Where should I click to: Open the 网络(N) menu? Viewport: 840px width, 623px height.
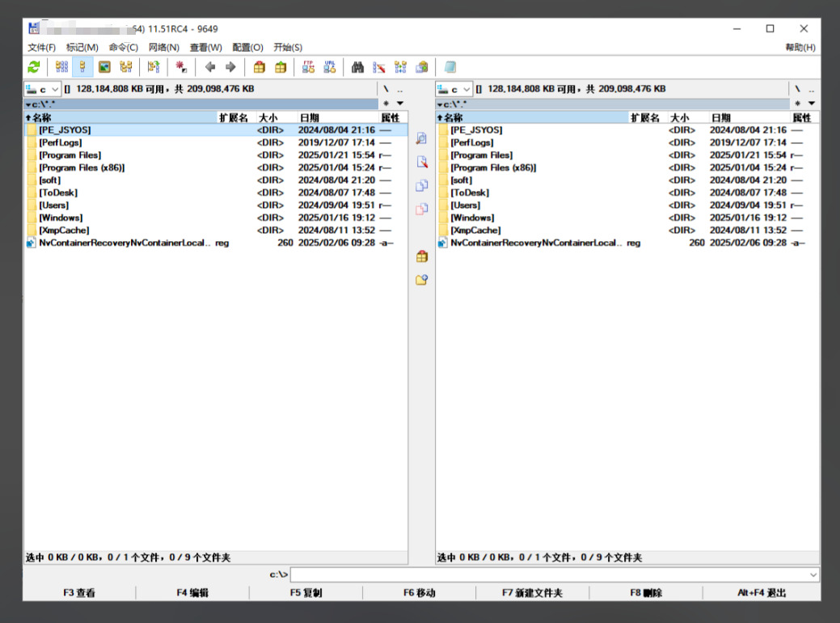(164, 48)
